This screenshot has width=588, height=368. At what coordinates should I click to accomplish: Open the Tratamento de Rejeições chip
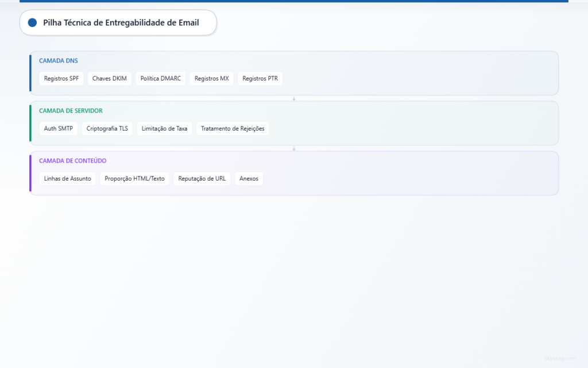tap(233, 129)
